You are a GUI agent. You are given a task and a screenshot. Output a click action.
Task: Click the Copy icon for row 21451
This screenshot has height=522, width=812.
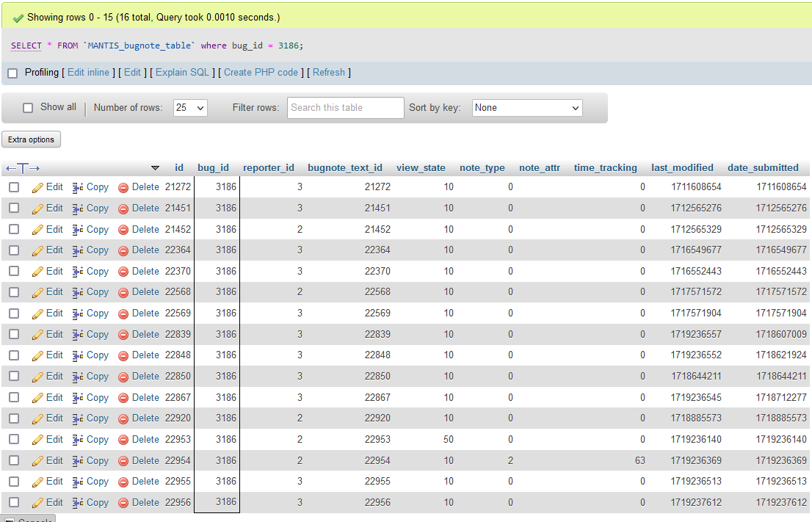pyautogui.click(x=78, y=209)
